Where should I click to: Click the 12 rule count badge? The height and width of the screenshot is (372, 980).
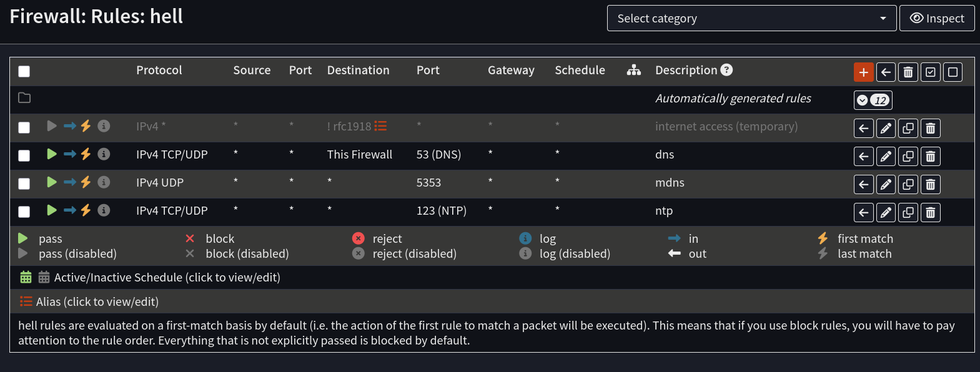pos(879,99)
